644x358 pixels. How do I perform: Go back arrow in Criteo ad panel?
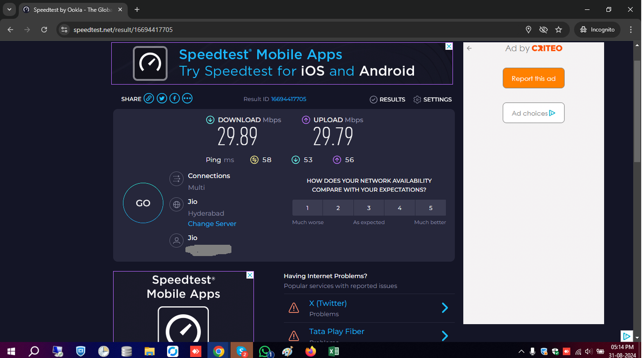point(469,48)
